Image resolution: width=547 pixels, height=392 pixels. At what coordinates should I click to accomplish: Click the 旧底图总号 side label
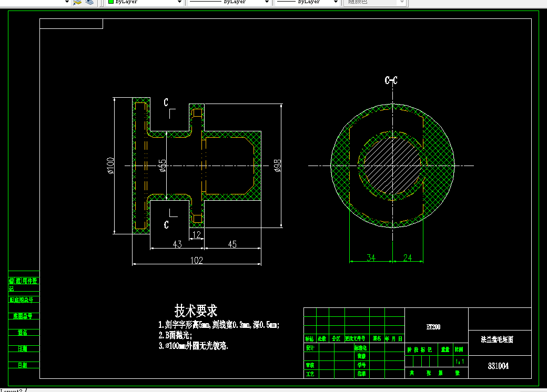[x=22, y=300]
